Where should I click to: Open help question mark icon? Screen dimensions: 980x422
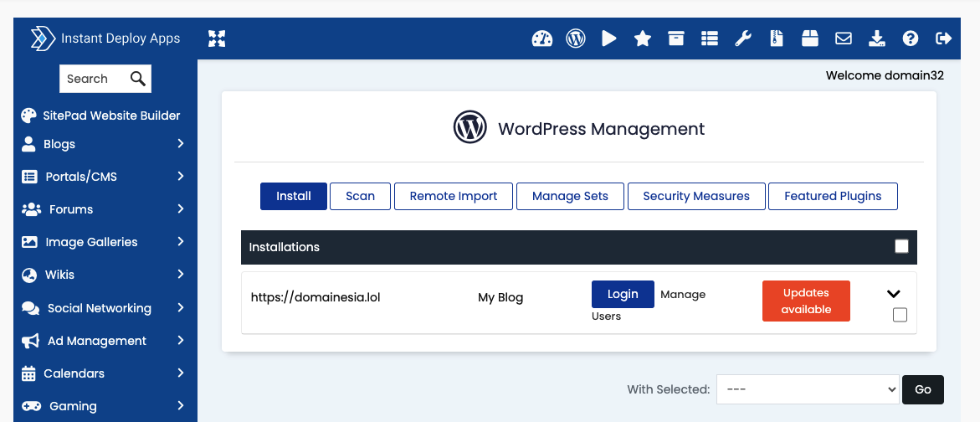point(911,39)
